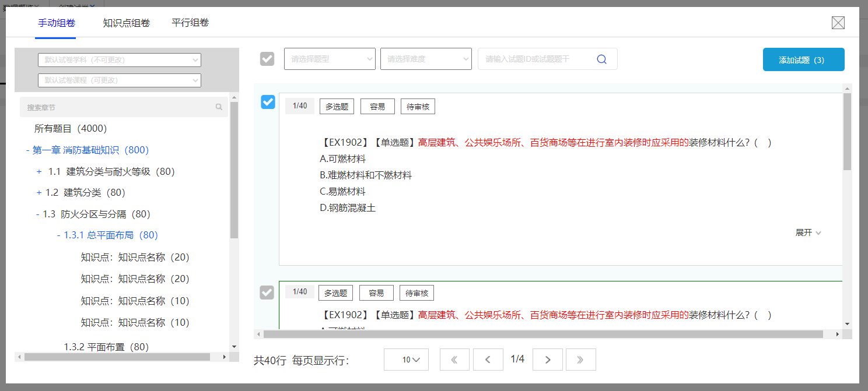Click the question list vertical scrollbar thumb
Image resolution: width=868 pixels, height=391 pixels.
[847, 132]
